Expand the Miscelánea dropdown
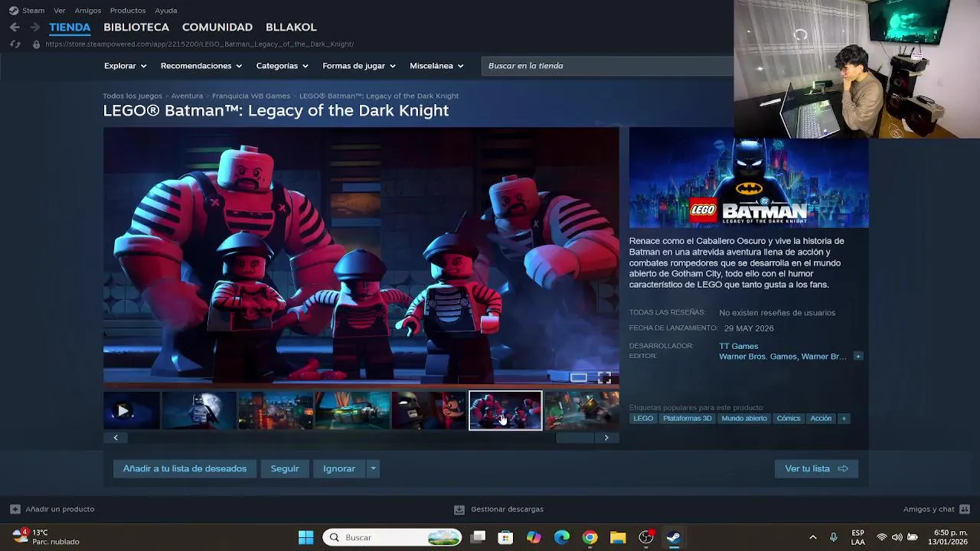980x551 pixels. pyautogui.click(x=436, y=66)
